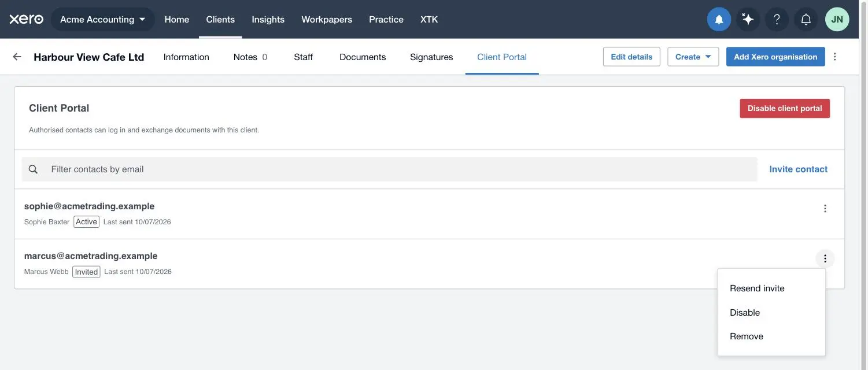868x370 pixels.
Task: Click the Active status badge
Action: point(87,222)
